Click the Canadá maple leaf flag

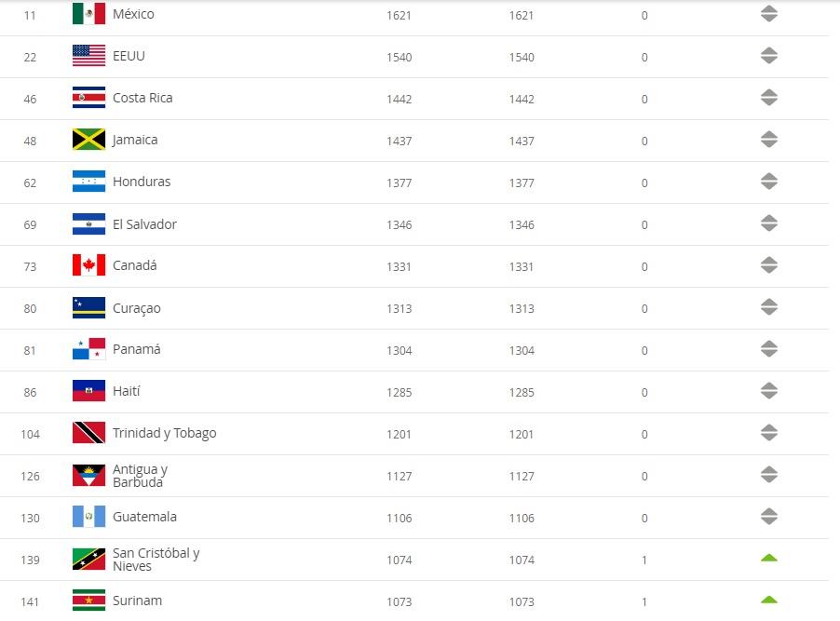click(x=88, y=265)
